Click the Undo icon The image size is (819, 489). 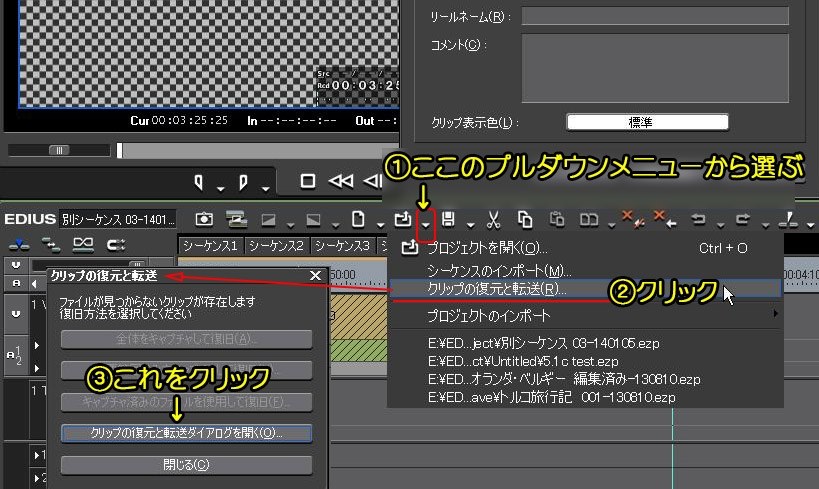click(698, 219)
